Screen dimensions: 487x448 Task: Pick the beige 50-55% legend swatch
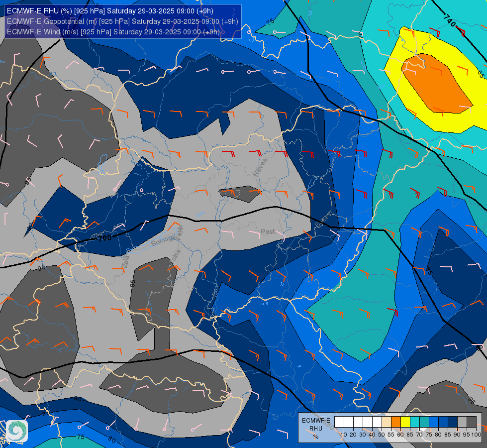(x=387, y=422)
